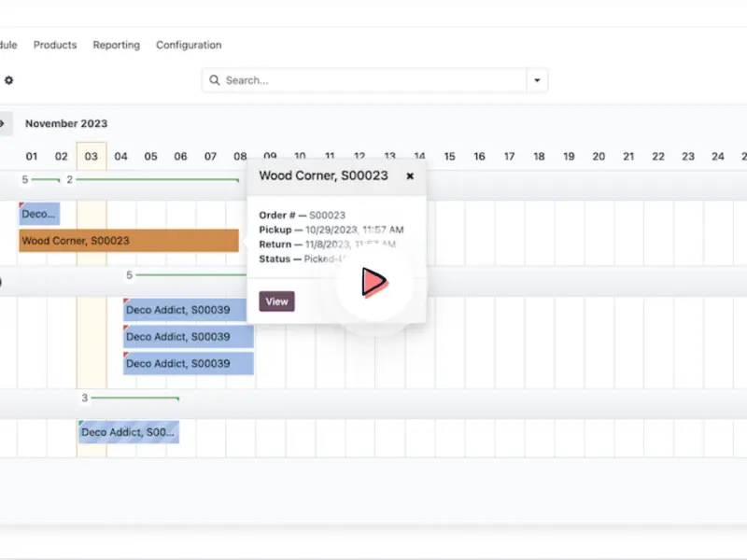The image size is (747, 560).
Task: Select the orange Wood Corner, S00023 bar
Action: click(x=129, y=241)
